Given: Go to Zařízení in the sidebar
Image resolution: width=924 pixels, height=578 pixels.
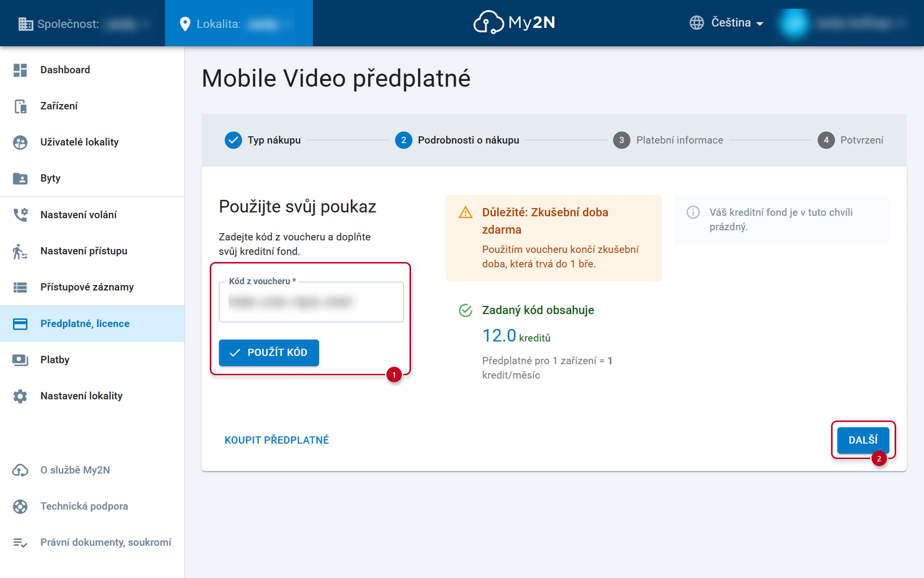Looking at the screenshot, I should point(92,106).
